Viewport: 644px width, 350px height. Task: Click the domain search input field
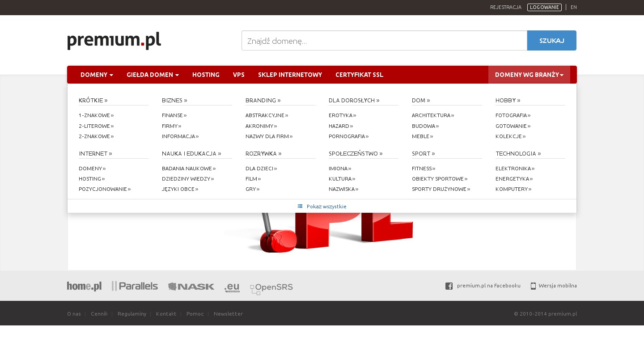tap(384, 41)
